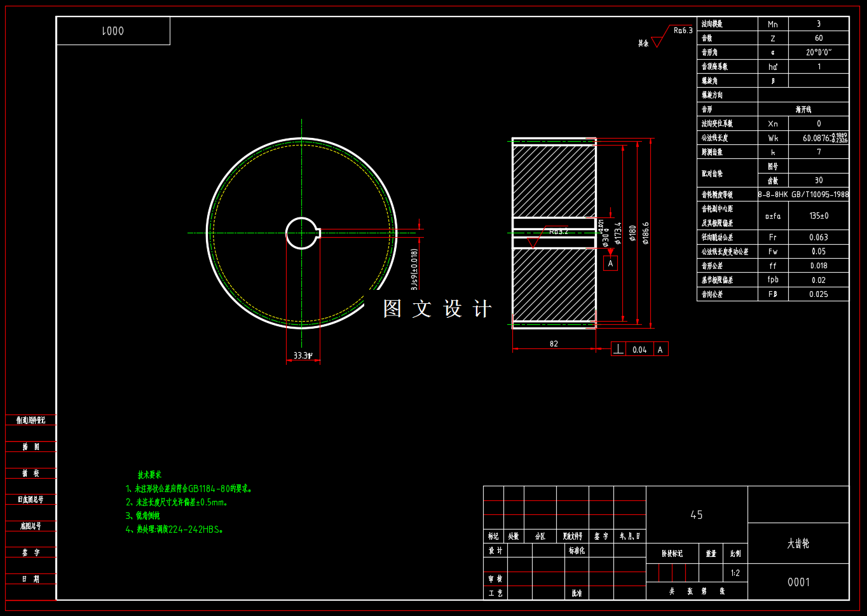Click the "审核" cell in the title block

tap(495, 579)
